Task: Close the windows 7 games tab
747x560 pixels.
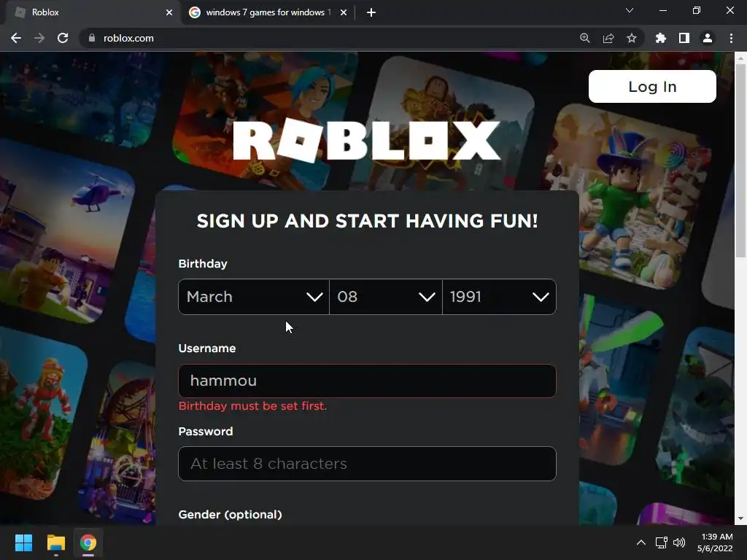Action: 344,12
